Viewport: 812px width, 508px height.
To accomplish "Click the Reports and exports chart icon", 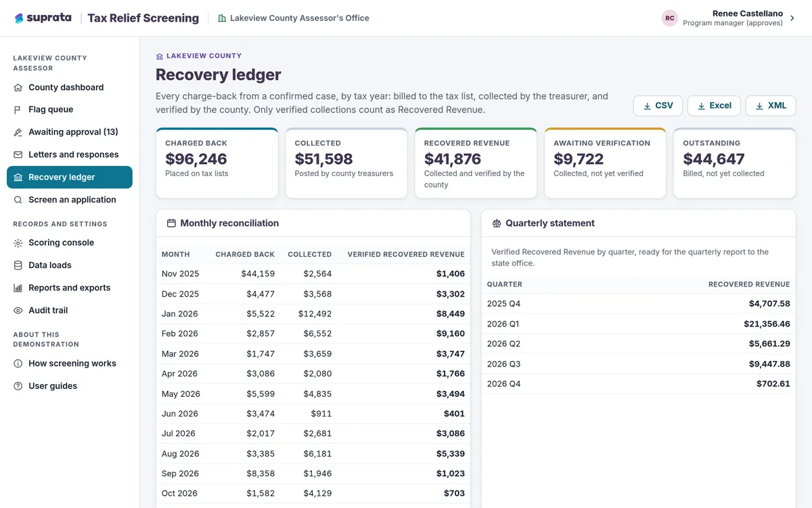I will 18,288.
